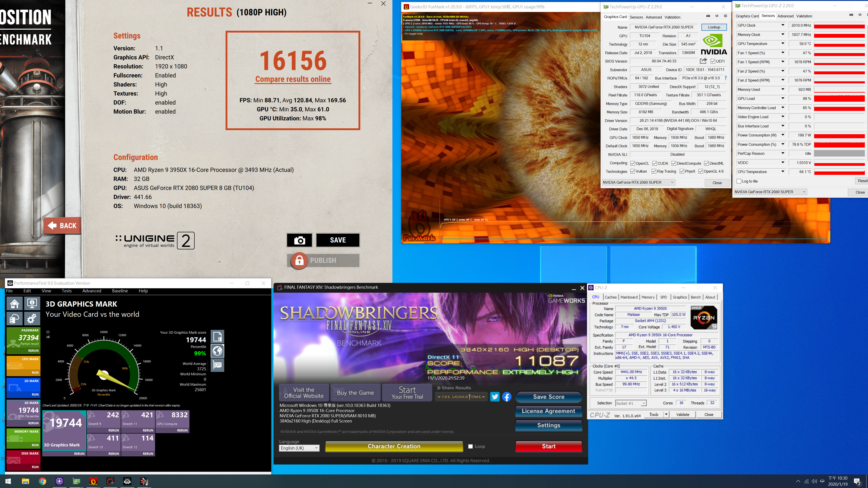Click Compare results online link
Viewport: 868px width, 488px height.
[x=293, y=79]
